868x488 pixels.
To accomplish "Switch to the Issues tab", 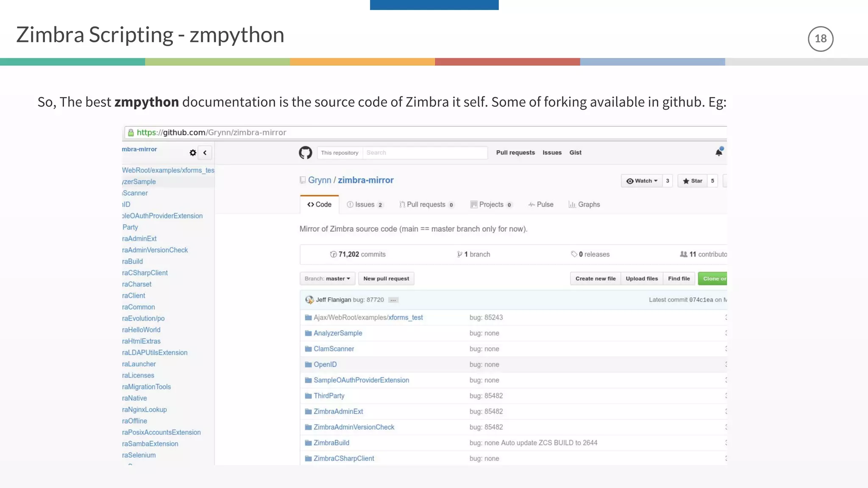I will [365, 205].
